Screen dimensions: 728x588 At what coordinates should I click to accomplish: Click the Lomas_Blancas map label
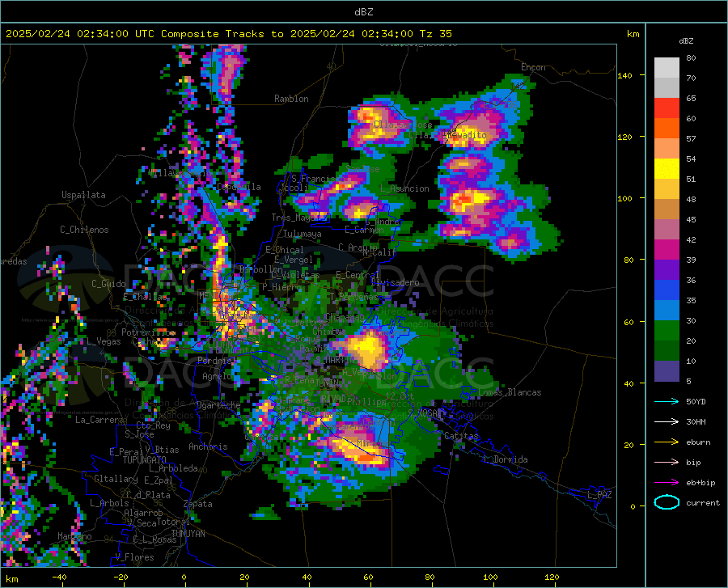click(510, 392)
